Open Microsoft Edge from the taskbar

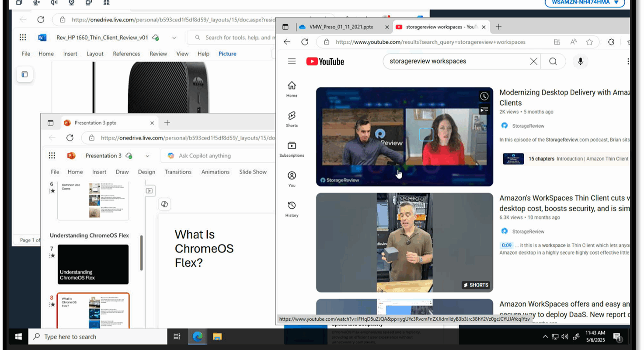click(x=198, y=336)
